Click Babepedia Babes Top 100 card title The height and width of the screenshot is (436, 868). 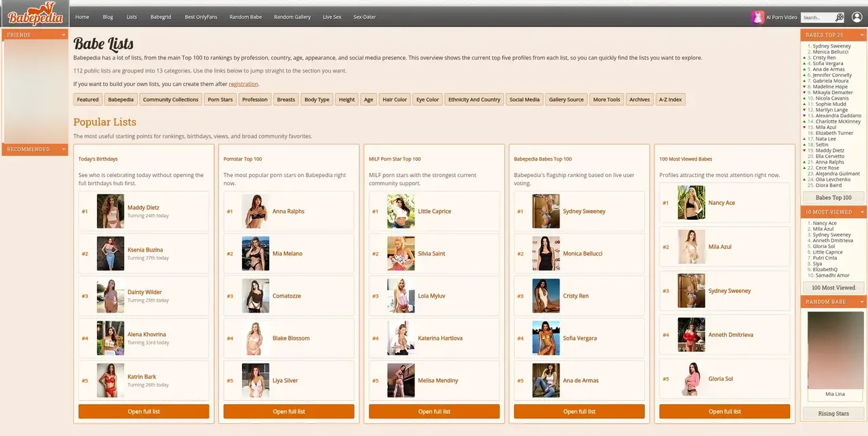tap(542, 159)
